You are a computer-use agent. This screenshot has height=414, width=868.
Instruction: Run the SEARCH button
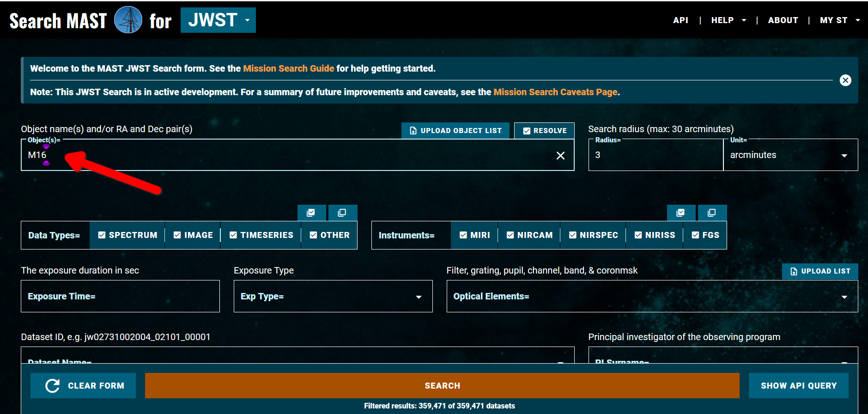(442, 385)
